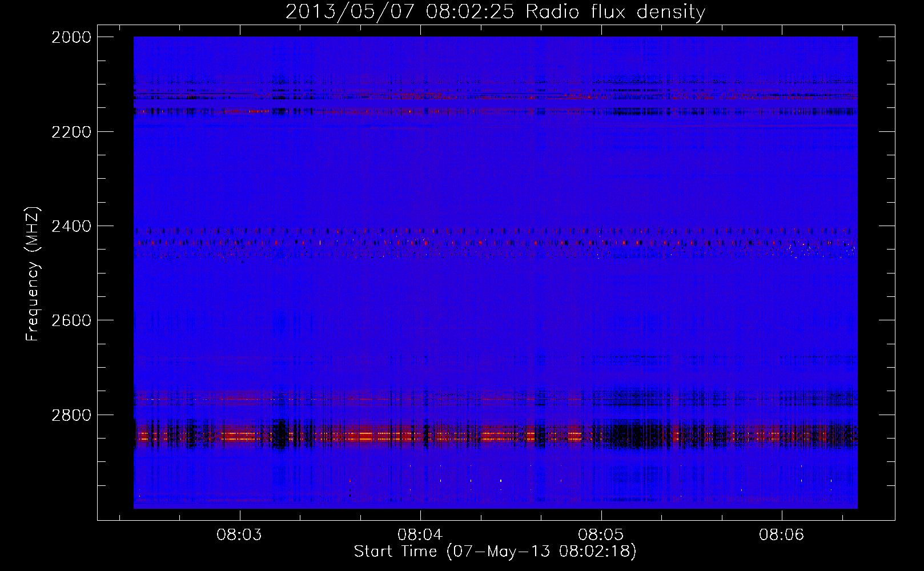This screenshot has height=571, width=924.
Task: Select the 2000 frequency tick label
Action: [x=71, y=37]
